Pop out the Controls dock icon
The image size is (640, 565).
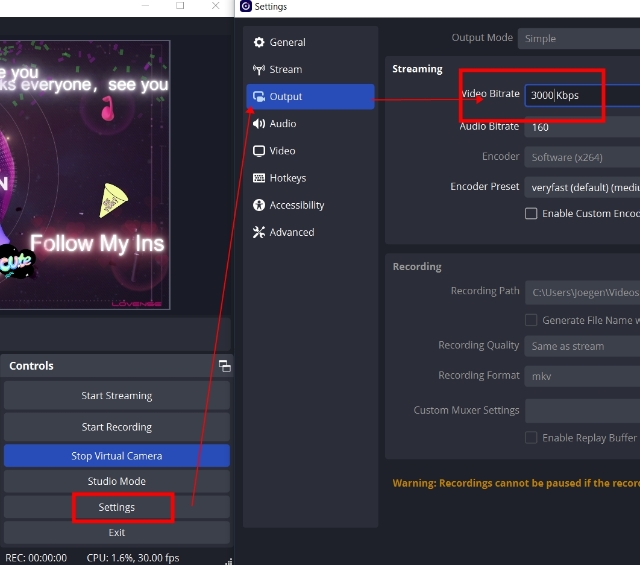pyautogui.click(x=224, y=366)
